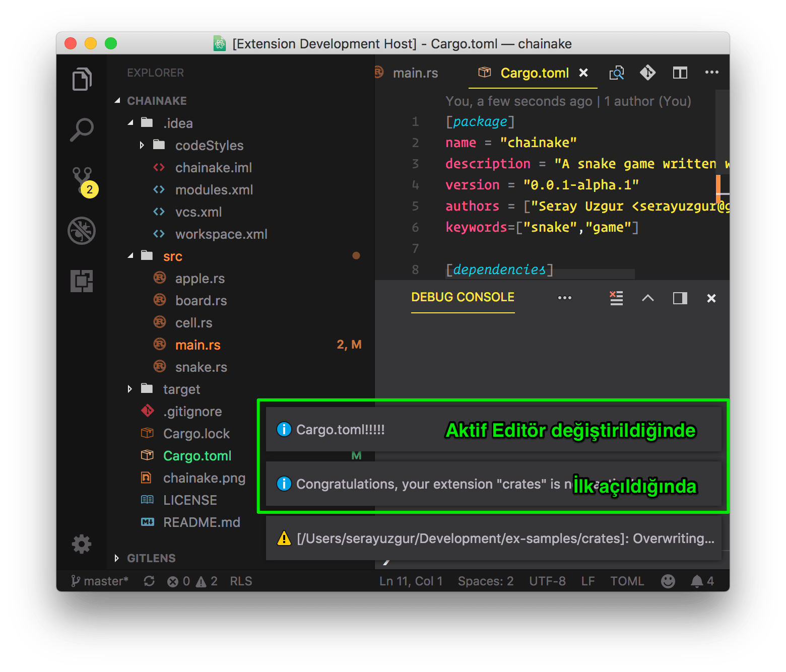Click Ln 11, Col 1 to go to line
The width and height of the screenshot is (786, 672).
click(x=411, y=581)
